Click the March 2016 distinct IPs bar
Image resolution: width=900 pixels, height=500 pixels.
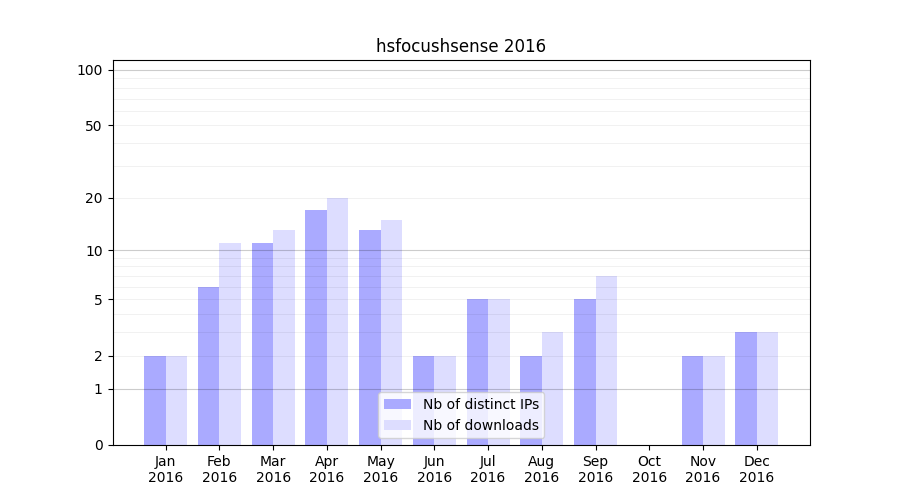click(262, 343)
